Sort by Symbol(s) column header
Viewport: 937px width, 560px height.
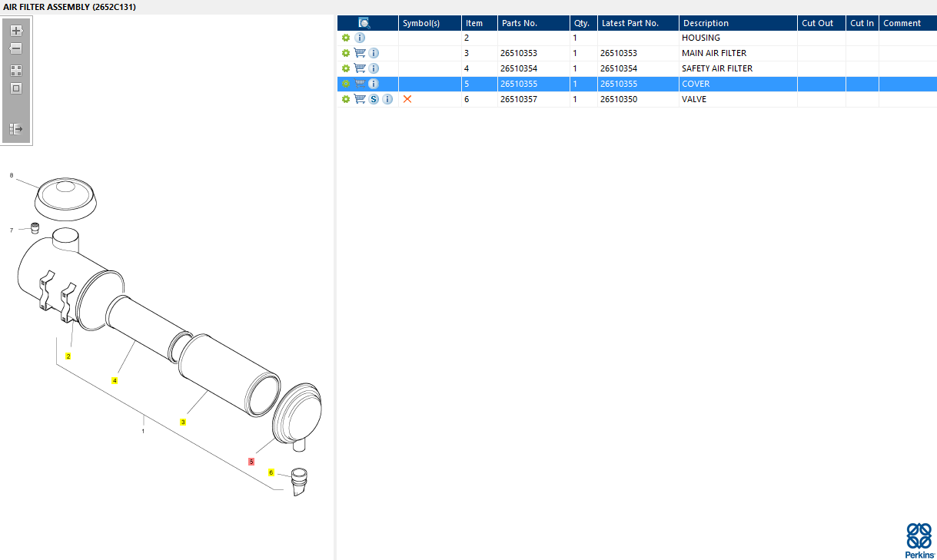click(x=430, y=23)
